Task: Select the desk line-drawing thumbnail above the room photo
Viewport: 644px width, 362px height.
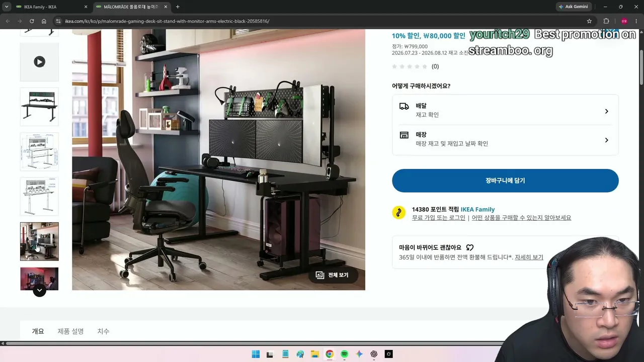Action: [39, 196]
